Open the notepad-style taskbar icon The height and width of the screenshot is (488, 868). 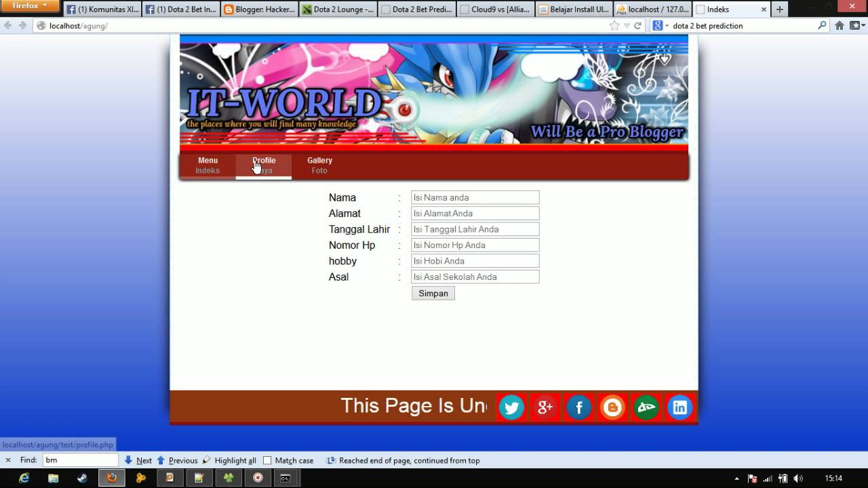click(199, 478)
